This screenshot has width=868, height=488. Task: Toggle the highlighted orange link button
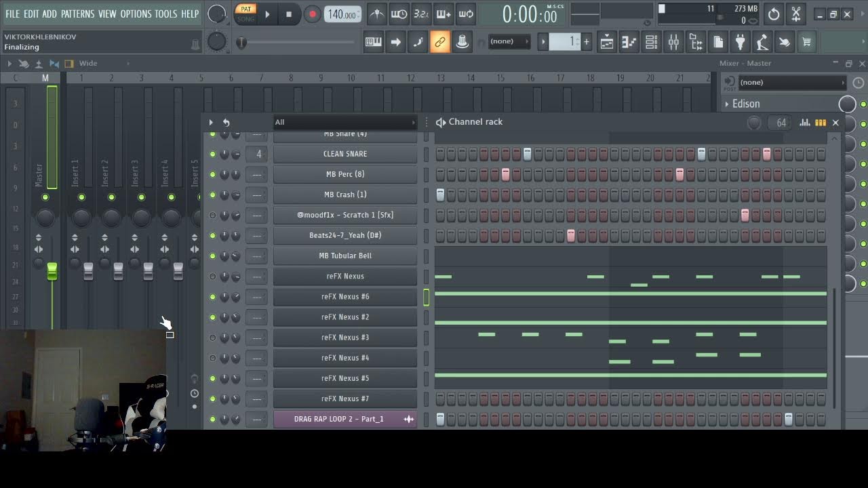(440, 42)
